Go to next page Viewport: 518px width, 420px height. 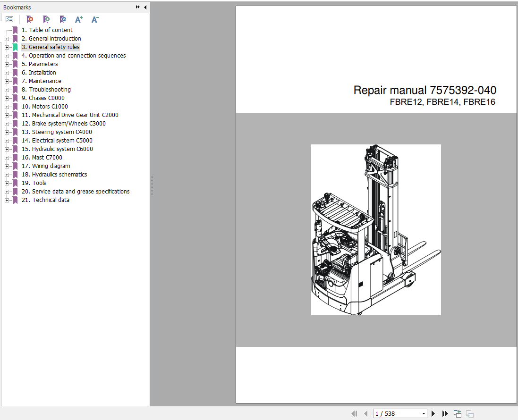point(433,413)
